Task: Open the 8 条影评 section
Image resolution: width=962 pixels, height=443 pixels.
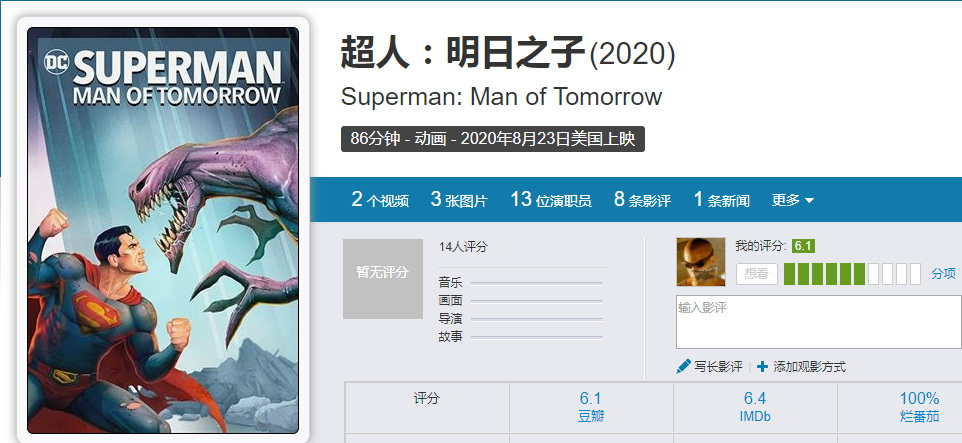Action: [x=642, y=199]
